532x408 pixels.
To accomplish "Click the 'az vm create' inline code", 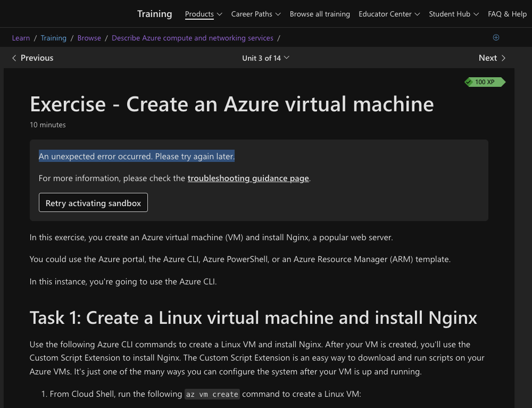I will (x=212, y=394).
